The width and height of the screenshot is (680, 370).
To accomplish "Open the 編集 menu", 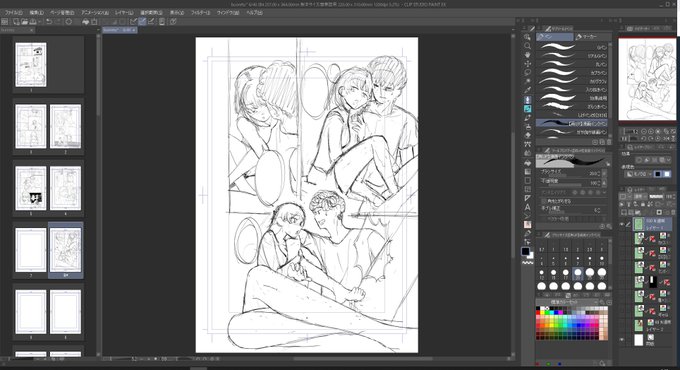I will (36, 13).
